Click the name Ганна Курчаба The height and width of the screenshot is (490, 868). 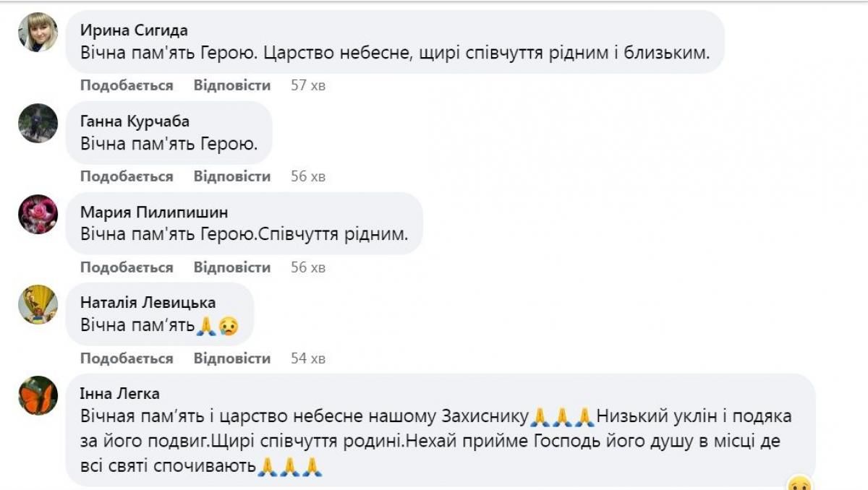(135, 121)
